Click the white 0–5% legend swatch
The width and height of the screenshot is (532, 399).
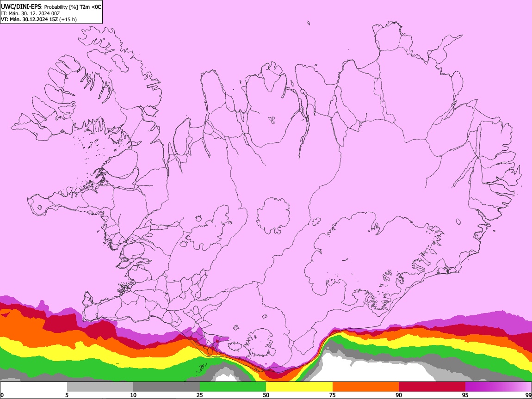pos(34,387)
